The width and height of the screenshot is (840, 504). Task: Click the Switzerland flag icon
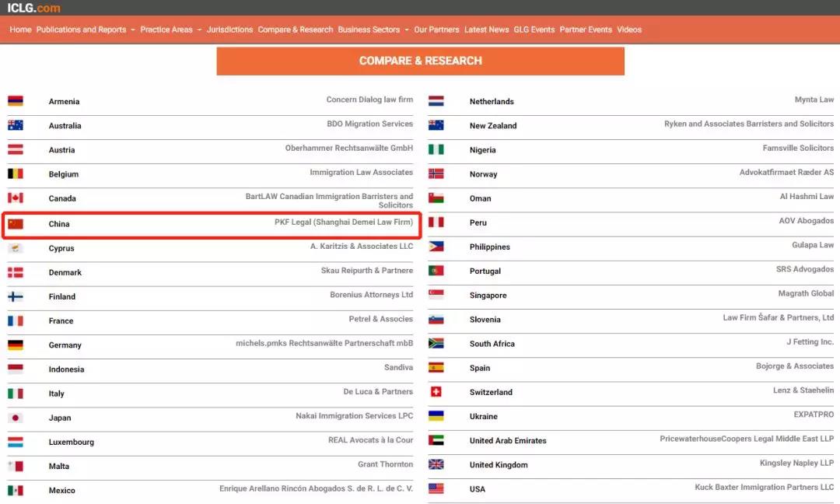[x=436, y=392]
